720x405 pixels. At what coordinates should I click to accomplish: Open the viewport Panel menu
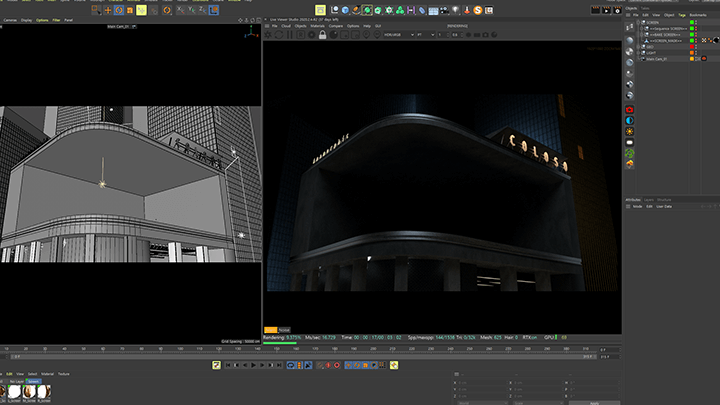tap(68, 20)
